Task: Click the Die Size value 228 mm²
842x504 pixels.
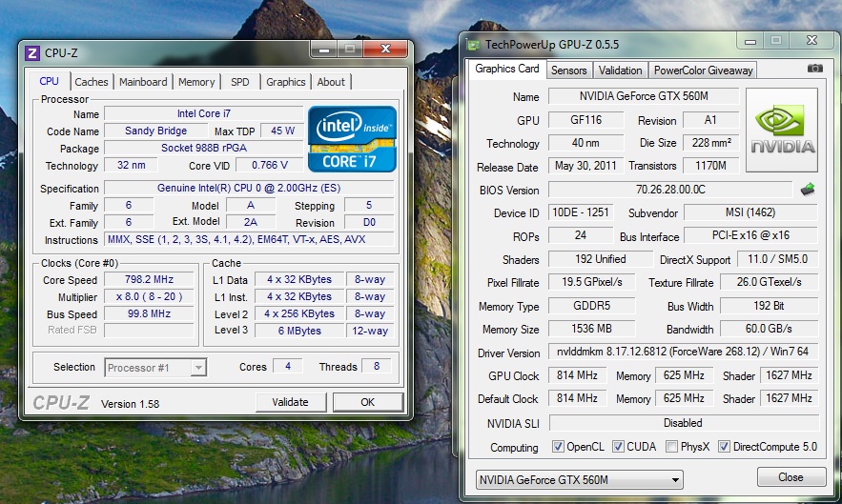Action: (711, 143)
